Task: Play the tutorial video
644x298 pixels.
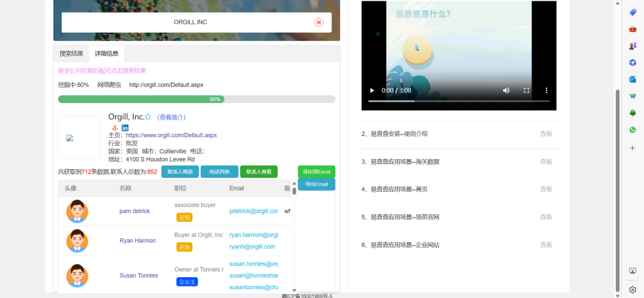Action: [x=372, y=91]
